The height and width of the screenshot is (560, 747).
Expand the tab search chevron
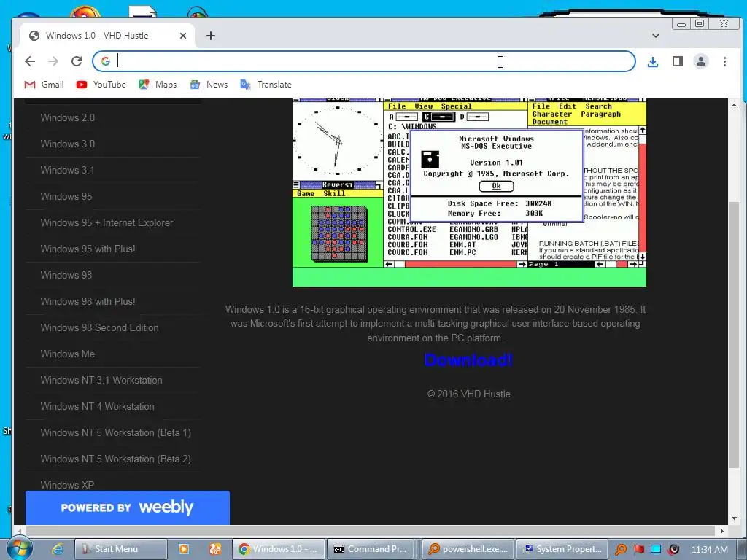click(x=656, y=36)
